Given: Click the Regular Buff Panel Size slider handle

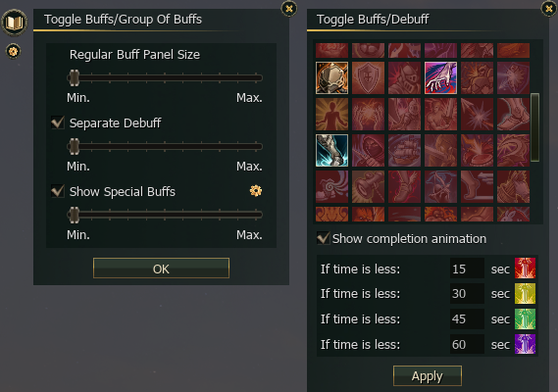Looking at the screenshot, I should [x=74, y=77].
